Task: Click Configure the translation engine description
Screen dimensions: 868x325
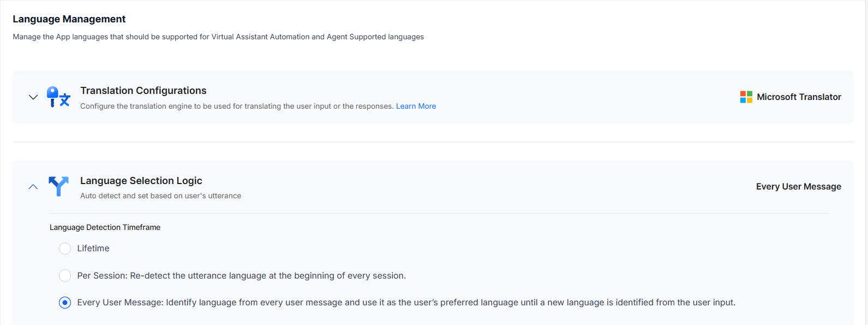Action: (237, 107)
